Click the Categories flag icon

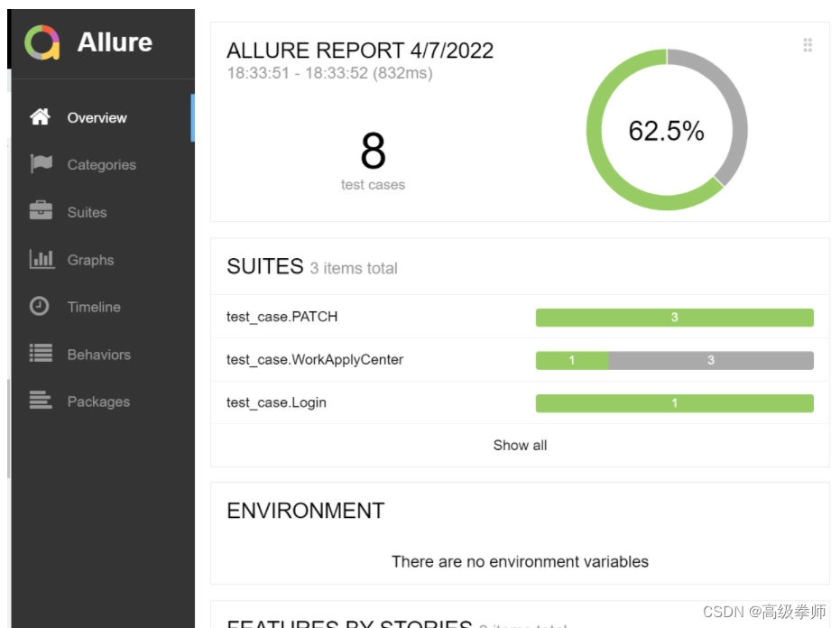[x=41, y=164]
